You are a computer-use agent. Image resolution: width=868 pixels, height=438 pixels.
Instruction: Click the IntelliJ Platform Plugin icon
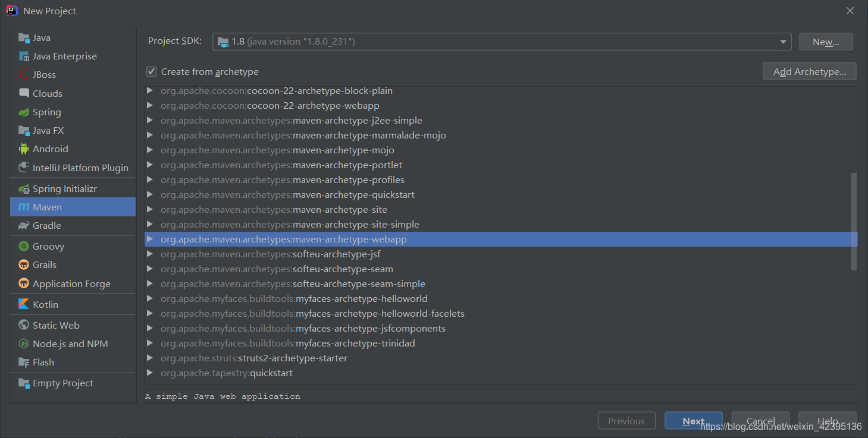pyautogui.click(x=24, y=168)
